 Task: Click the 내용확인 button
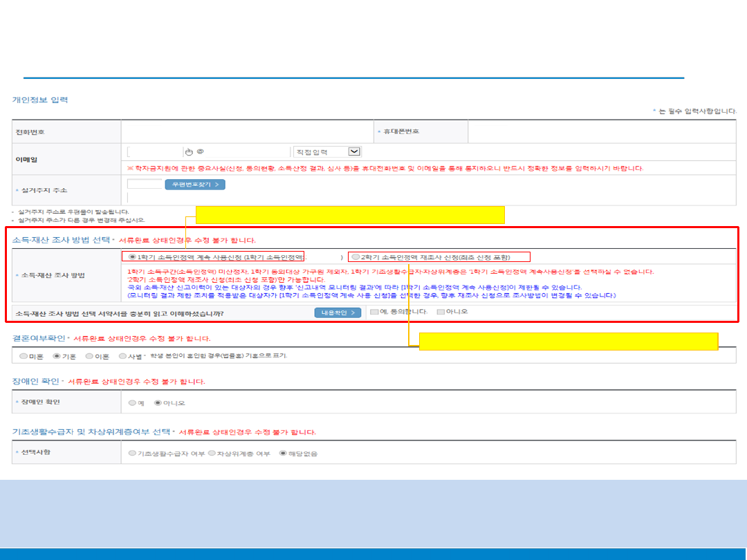pyautogui.click(x=338, y=313)
